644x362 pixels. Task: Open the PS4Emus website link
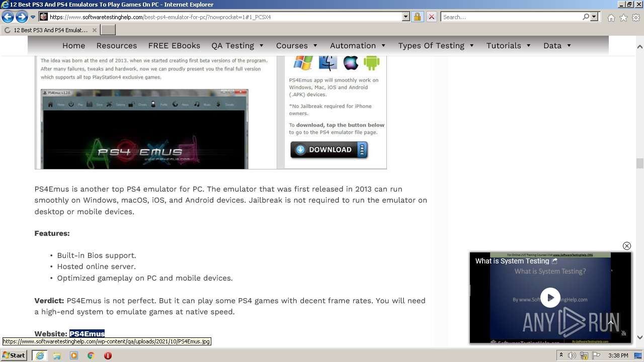(x=87, y=334)
